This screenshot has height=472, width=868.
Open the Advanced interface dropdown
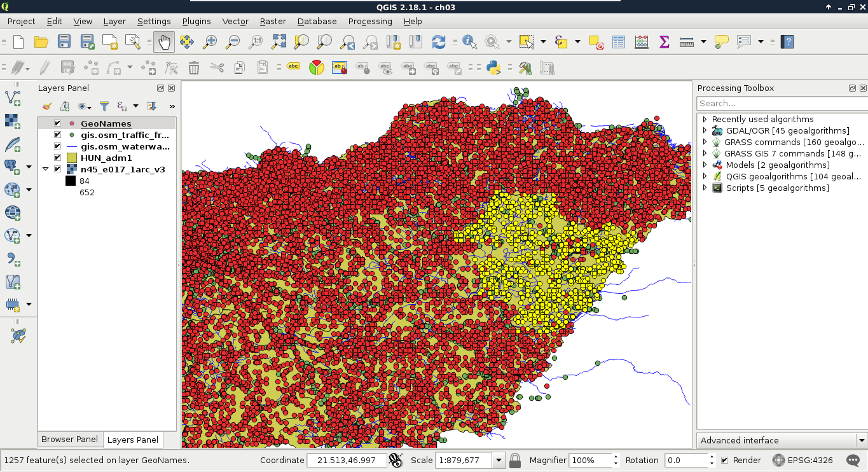tap(782, 440)
